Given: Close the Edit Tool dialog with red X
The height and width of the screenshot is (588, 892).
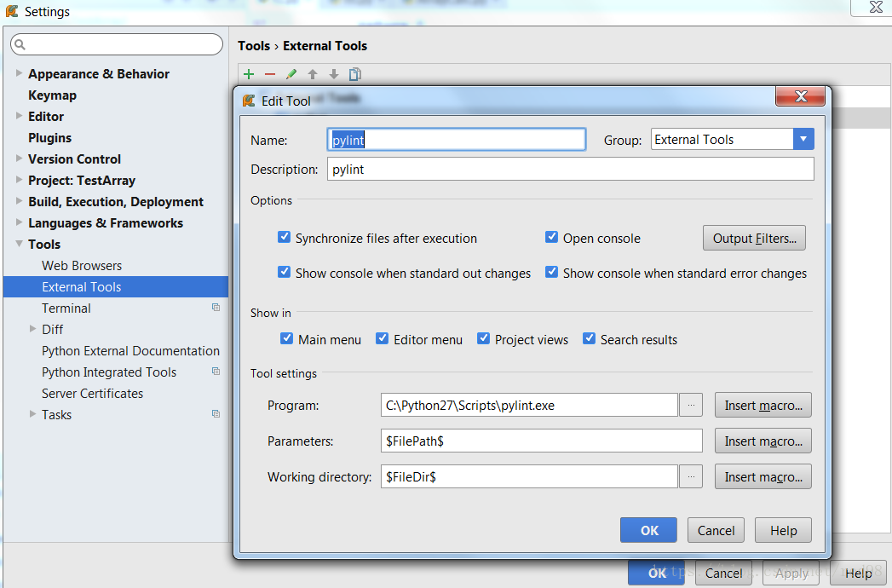Looking at the screenshot, I should click(x=800, y=96).
